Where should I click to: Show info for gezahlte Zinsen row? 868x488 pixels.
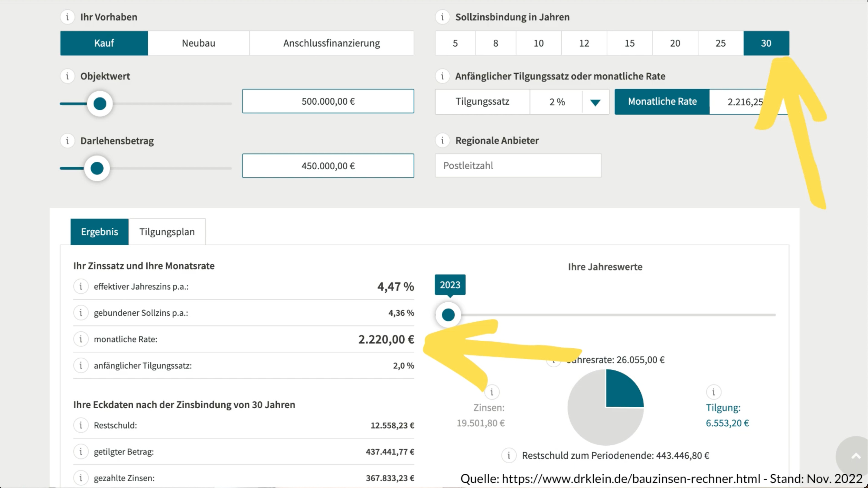point(81,477)
